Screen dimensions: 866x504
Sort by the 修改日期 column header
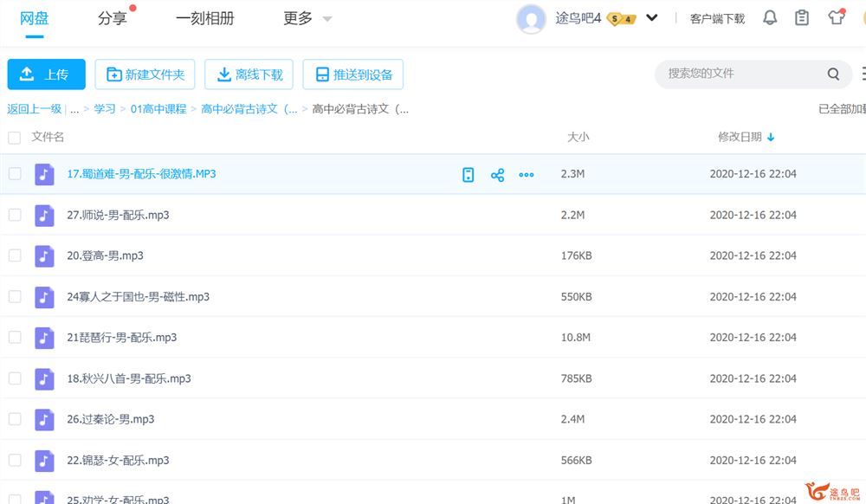740,137
